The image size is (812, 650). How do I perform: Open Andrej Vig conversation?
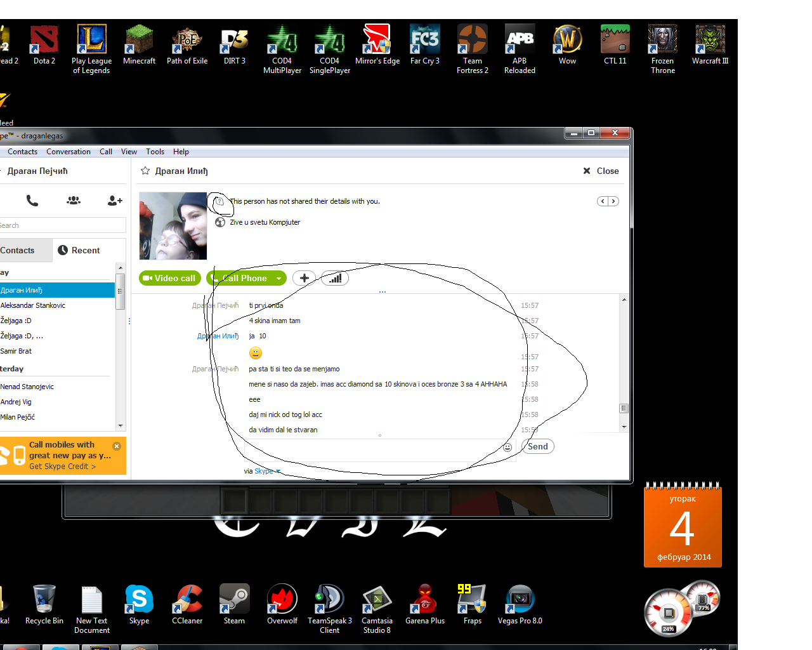(x=57, y=402)
